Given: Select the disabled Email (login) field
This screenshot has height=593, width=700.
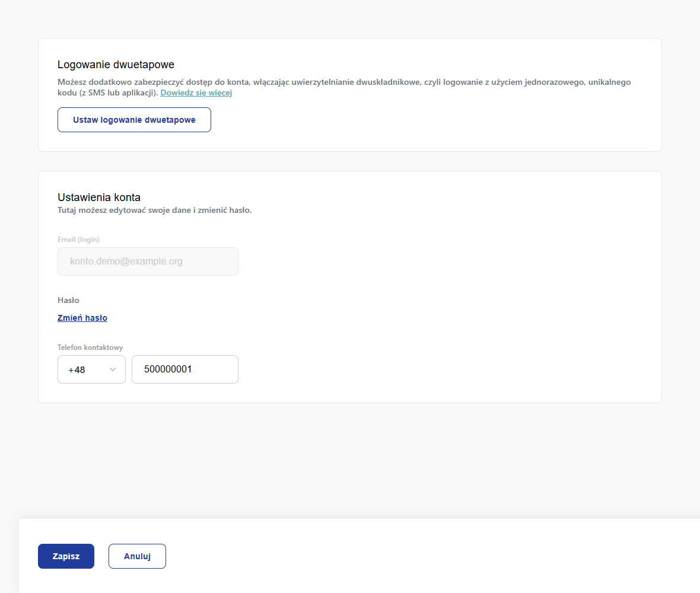Looking at the screenshot, I should pos(148,262).
